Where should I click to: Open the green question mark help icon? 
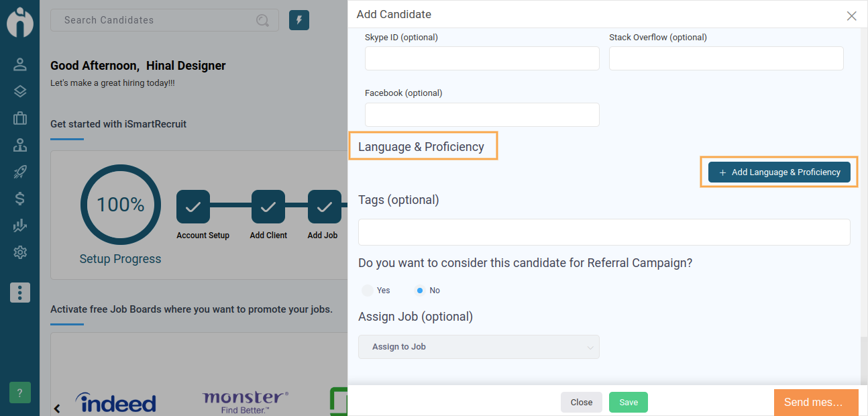(20, 393)
